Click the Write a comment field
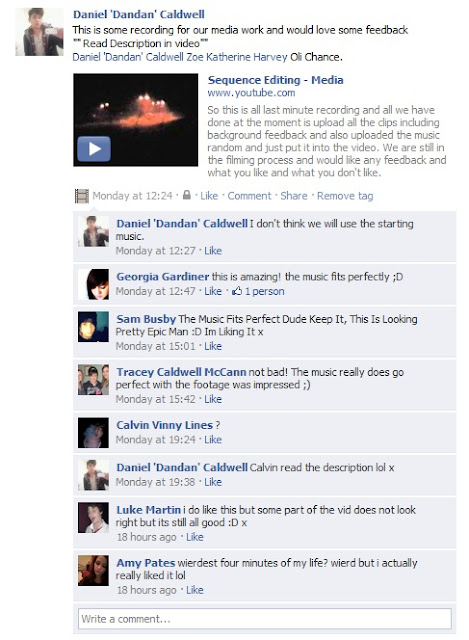469x640 pixels. pos(265,619)
